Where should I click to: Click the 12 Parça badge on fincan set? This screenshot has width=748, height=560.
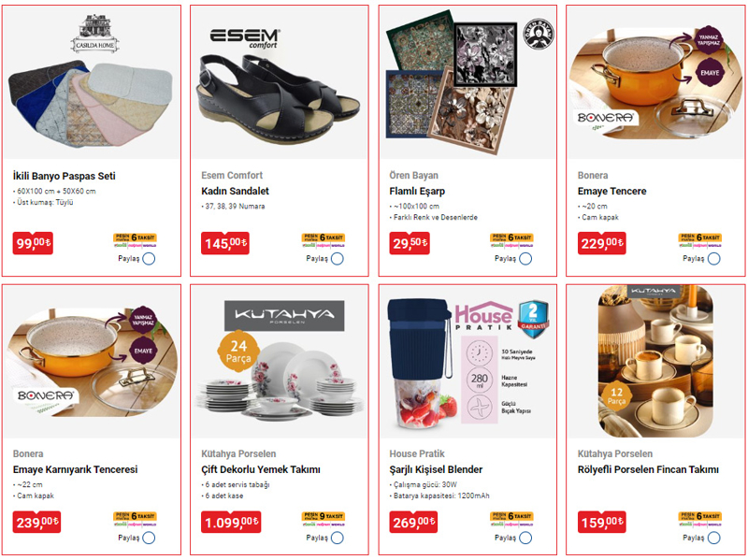click(616, 395)
